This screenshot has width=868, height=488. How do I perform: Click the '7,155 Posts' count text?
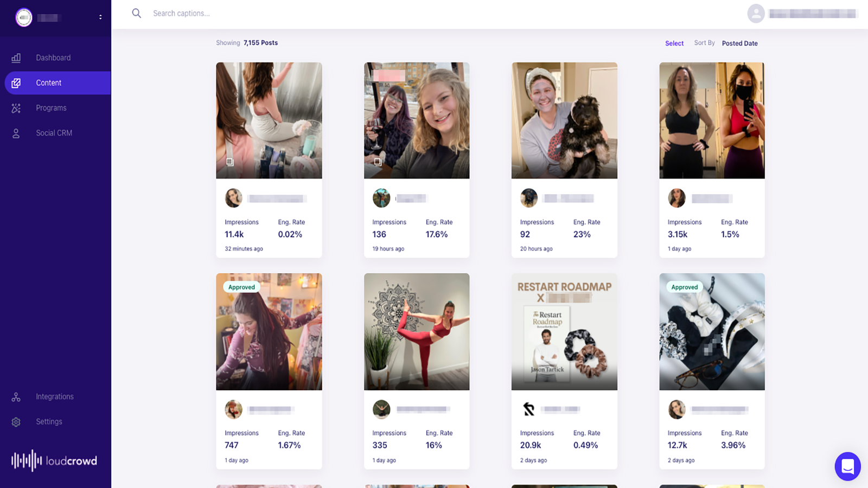click(260, 43)
